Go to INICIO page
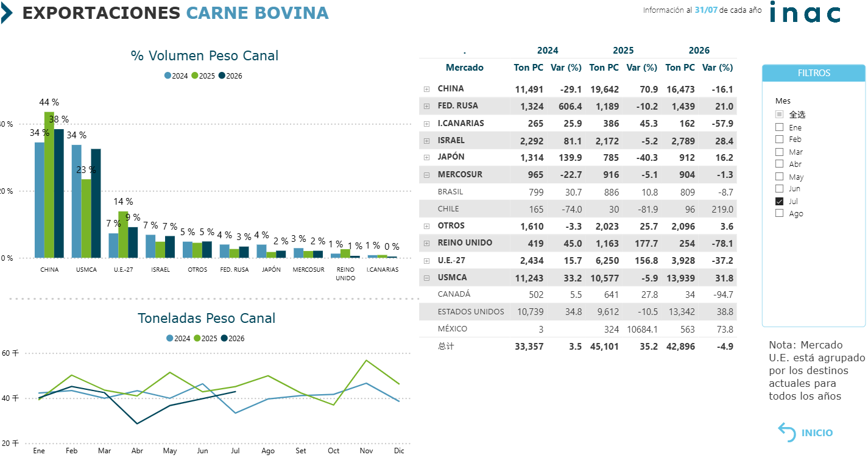 (x=817, y=433)
